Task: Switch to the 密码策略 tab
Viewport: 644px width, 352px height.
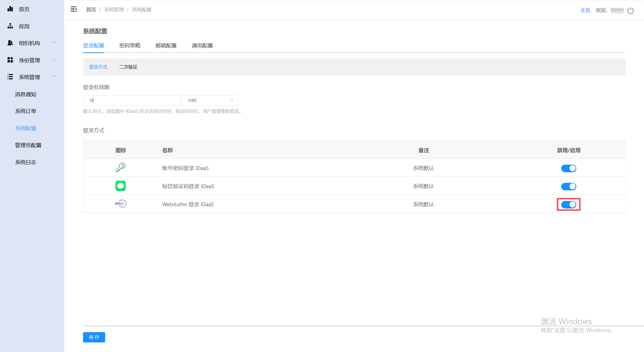Action: click(x=130, y=46)
